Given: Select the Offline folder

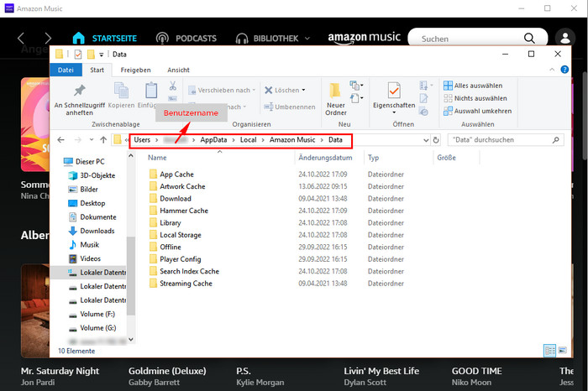Looking at the screenshot, I should pyautogui.click(x=171, y=248).
